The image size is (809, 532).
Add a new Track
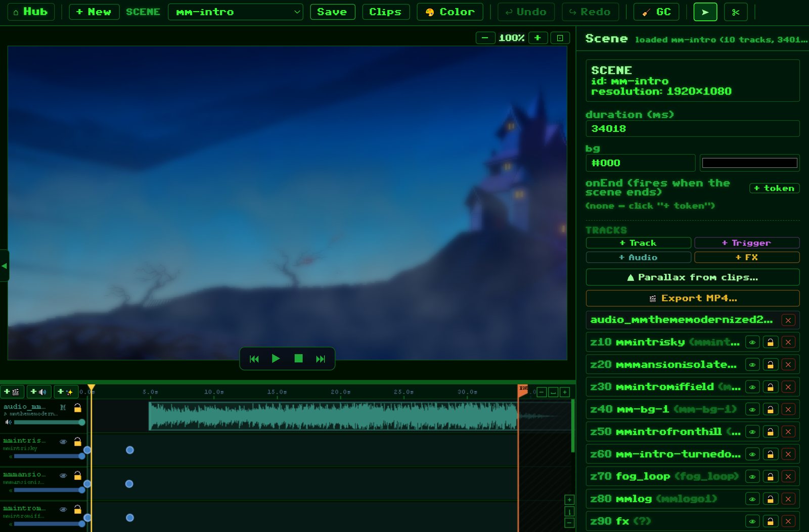coord(638,243)
